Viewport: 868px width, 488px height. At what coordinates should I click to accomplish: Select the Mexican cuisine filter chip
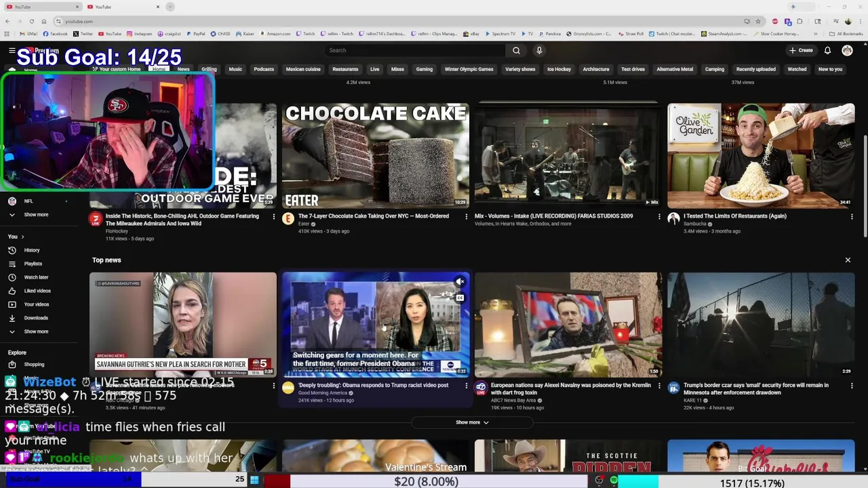click(x=303, y=69)
